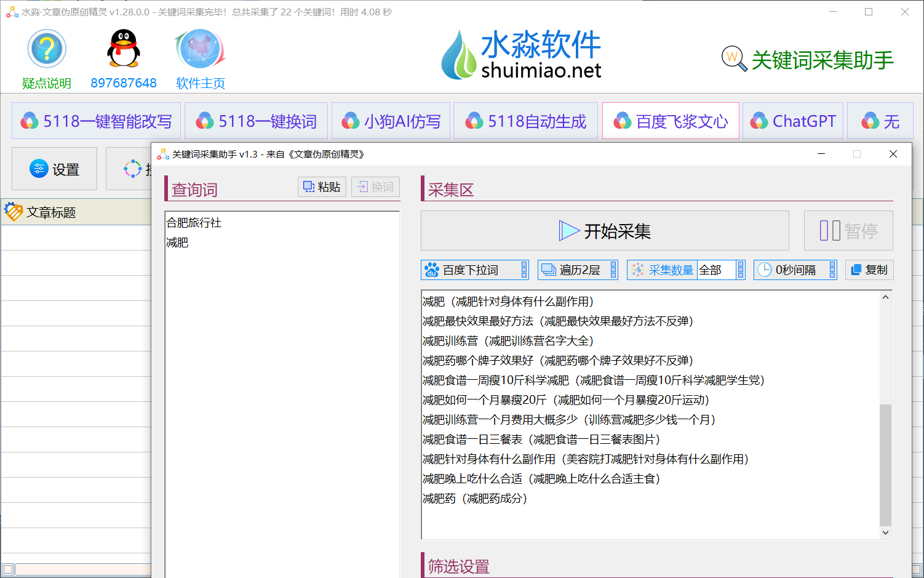924x578 pixels.
Task: Select result 减肥如何一个月暴瘦20斤
Action: click(566, 400)
